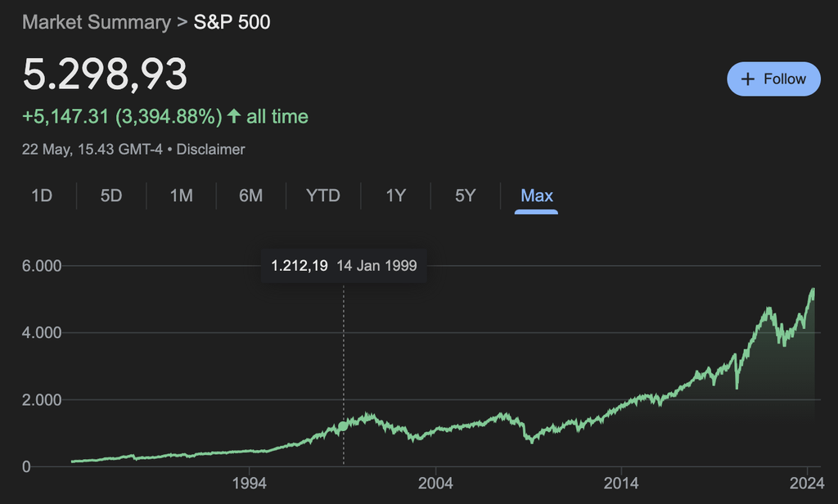Image resolution: width=838 pixels, height=504 pixels.
Task: Click the 6.000 label on the y-axis
Action: (x=41, y=266)
